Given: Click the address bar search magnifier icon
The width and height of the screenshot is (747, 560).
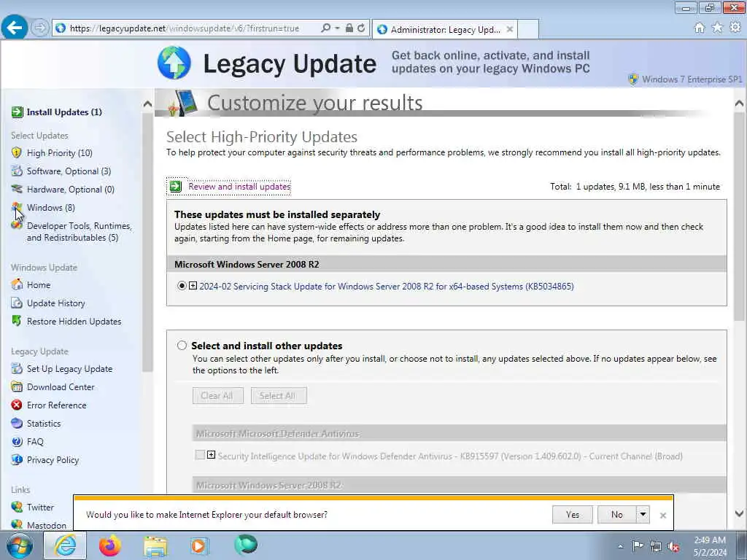Looking at the screenshot, I should click(x=326, y=28).
